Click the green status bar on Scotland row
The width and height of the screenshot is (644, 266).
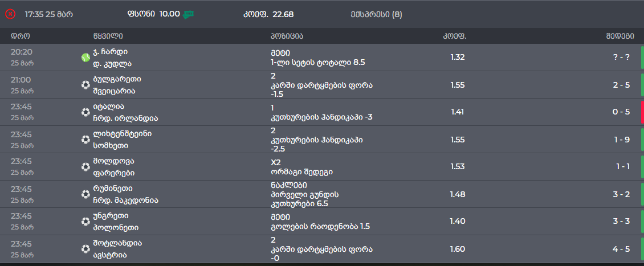(x=642, y=249)
